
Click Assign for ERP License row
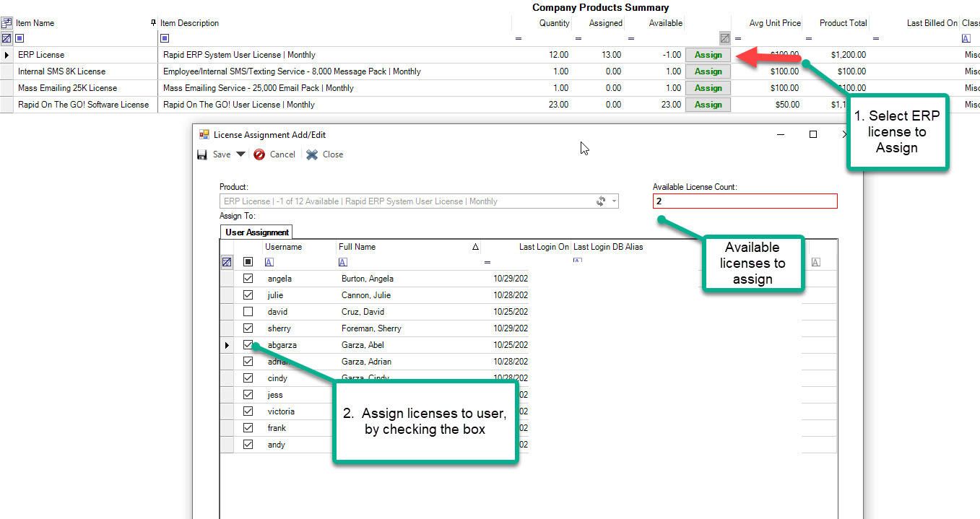coord(708,55)
